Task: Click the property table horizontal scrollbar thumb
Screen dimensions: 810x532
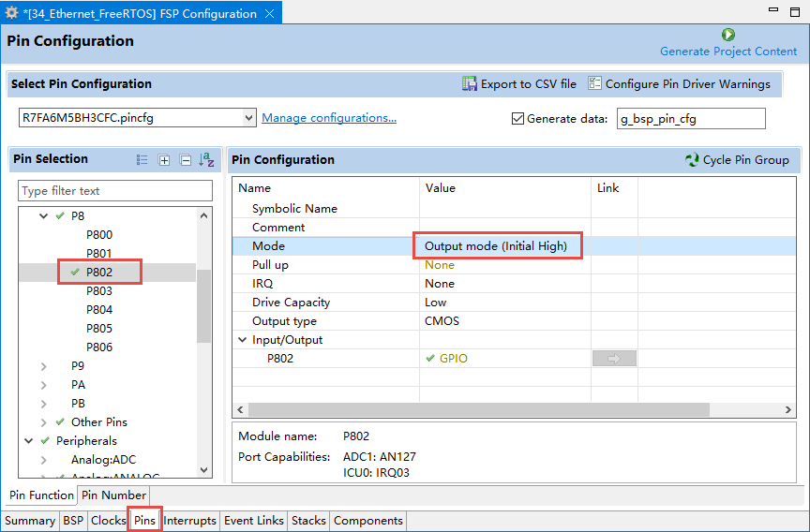Action: [x=479, y=409]
